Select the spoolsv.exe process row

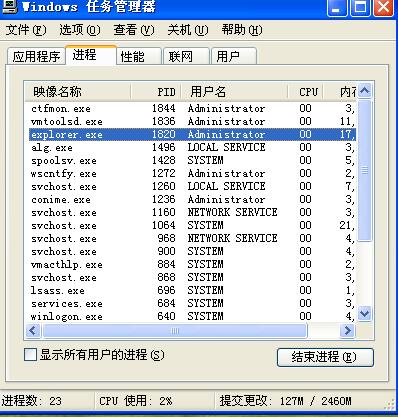192,160
